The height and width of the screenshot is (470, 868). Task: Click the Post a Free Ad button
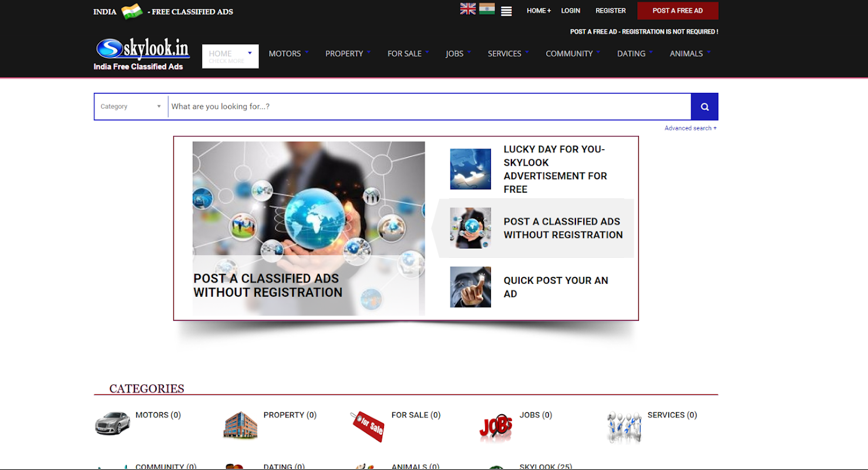[678, 11]
